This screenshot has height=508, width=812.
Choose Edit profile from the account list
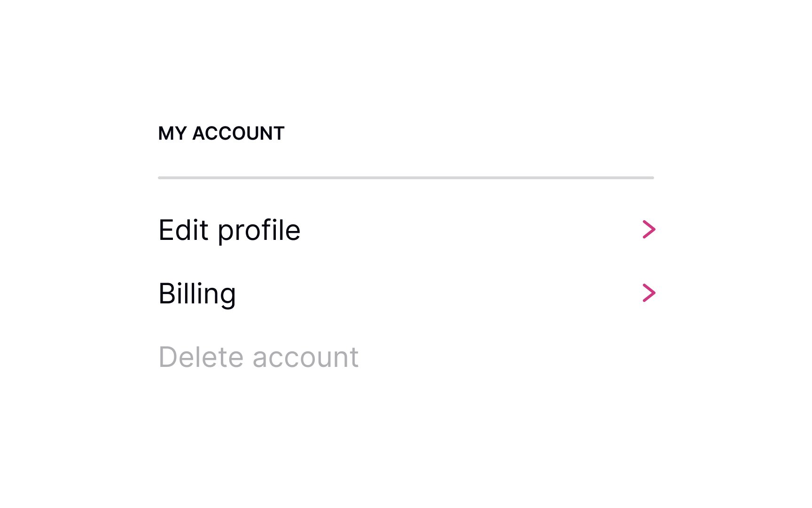point(229,230)
